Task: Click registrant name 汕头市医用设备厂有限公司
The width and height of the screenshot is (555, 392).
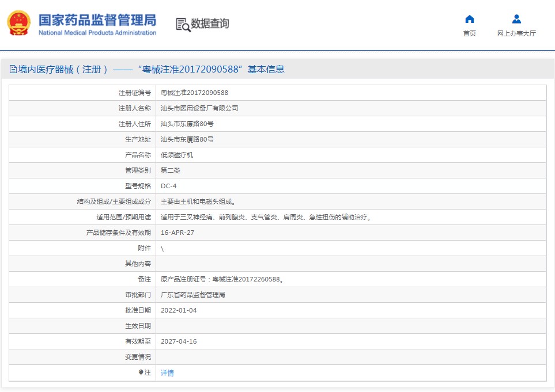Action: tap(199, 108)
